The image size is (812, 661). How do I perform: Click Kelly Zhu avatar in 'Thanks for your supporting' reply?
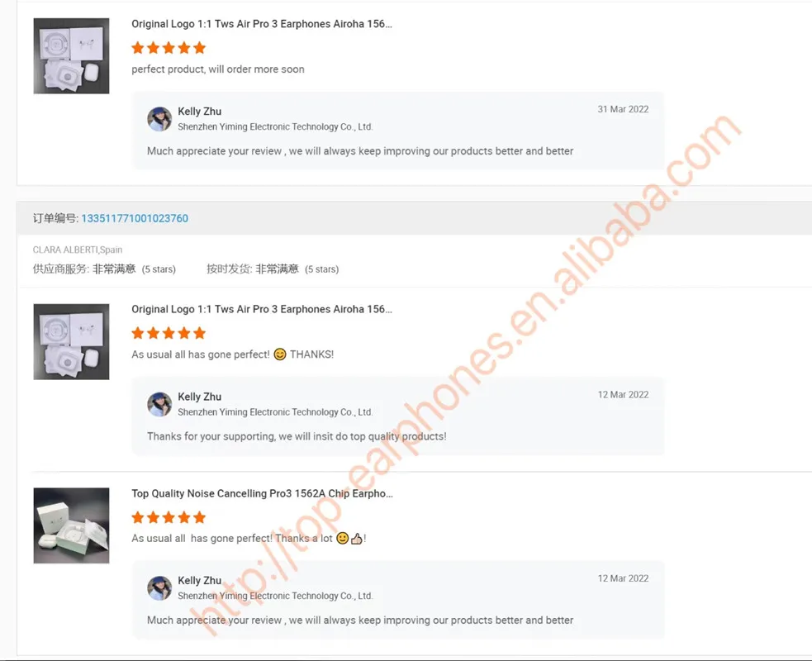click(159, 405)
